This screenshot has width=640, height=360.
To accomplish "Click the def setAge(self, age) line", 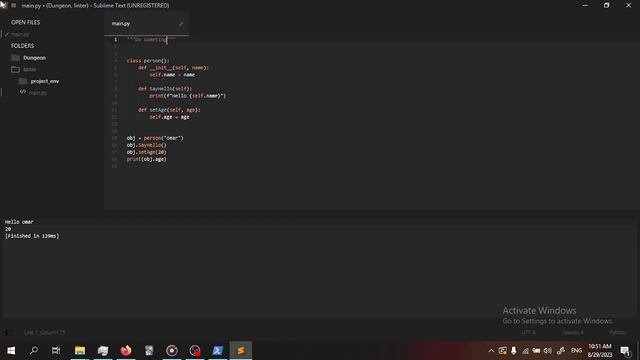I will [x=169, y=110].
